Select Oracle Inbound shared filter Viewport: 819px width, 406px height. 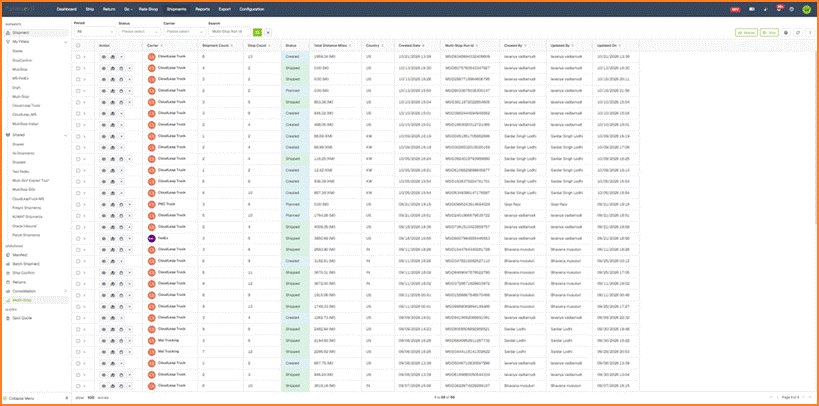point(24,226)
